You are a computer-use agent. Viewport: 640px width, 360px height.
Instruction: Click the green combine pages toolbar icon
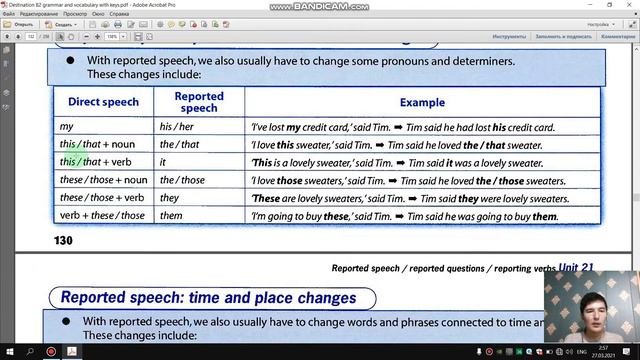[x=215, y=24]
